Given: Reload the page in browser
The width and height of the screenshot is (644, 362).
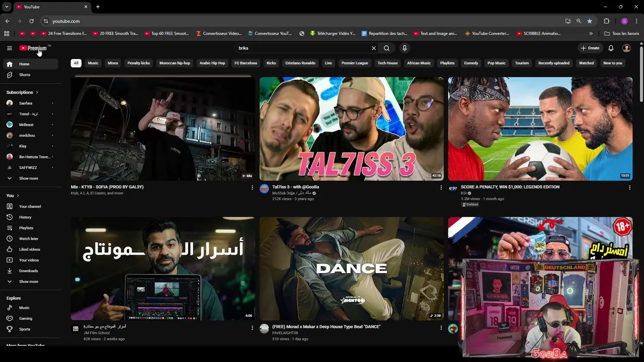Looking at the screenshot, I should pos(31,21).
